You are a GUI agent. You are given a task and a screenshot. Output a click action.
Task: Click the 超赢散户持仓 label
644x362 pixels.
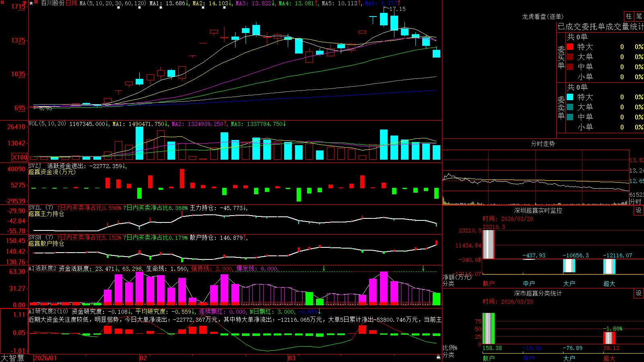[x=46, y=243]
